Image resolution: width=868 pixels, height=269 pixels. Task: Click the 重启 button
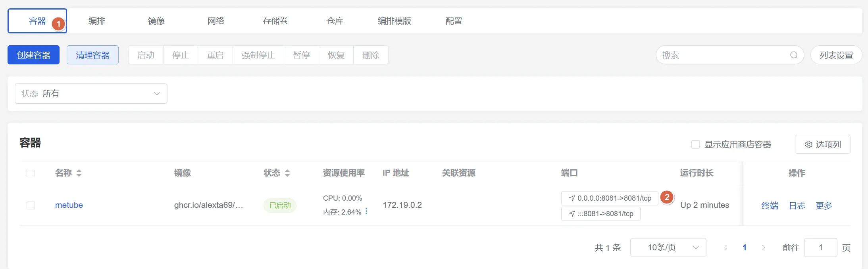click(215, 55)
